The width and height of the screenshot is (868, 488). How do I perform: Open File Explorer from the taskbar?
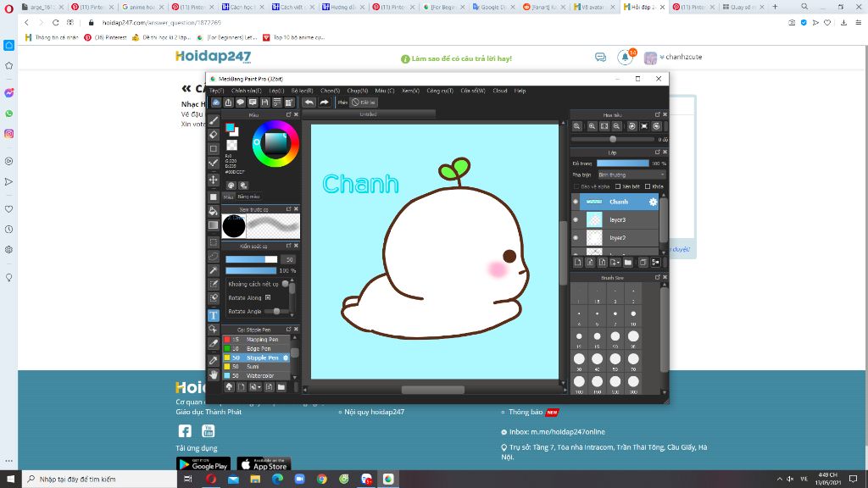[x=255, y=480]
